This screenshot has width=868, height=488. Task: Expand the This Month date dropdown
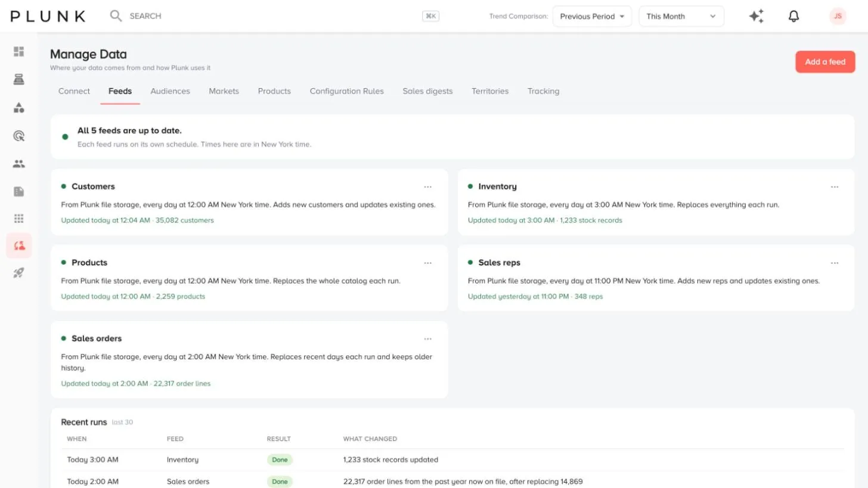coord(681,16)
